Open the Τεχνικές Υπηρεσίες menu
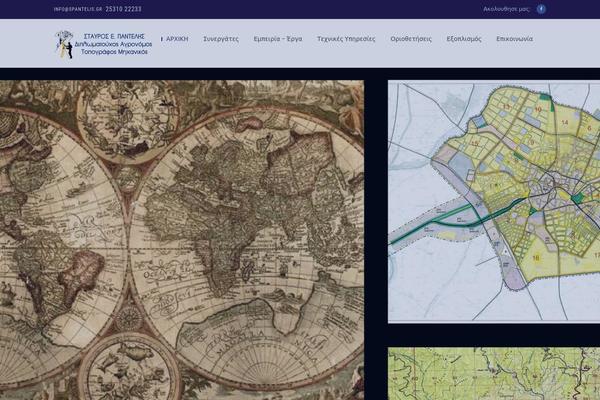 346,39
